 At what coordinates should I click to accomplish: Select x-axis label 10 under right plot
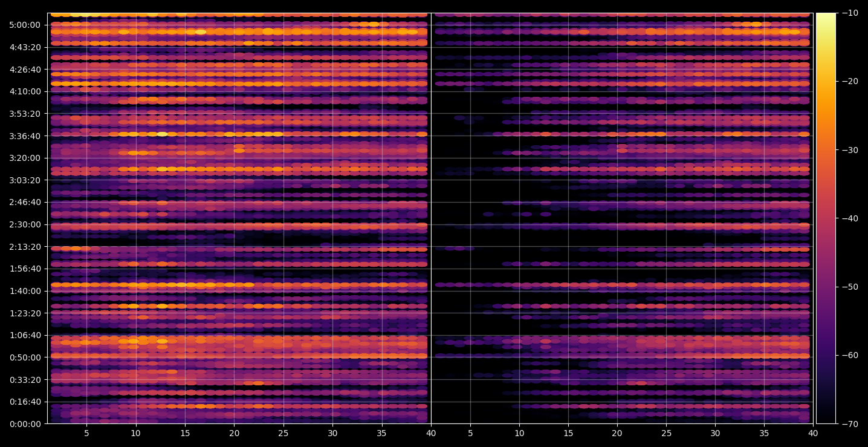coord(519,434)
